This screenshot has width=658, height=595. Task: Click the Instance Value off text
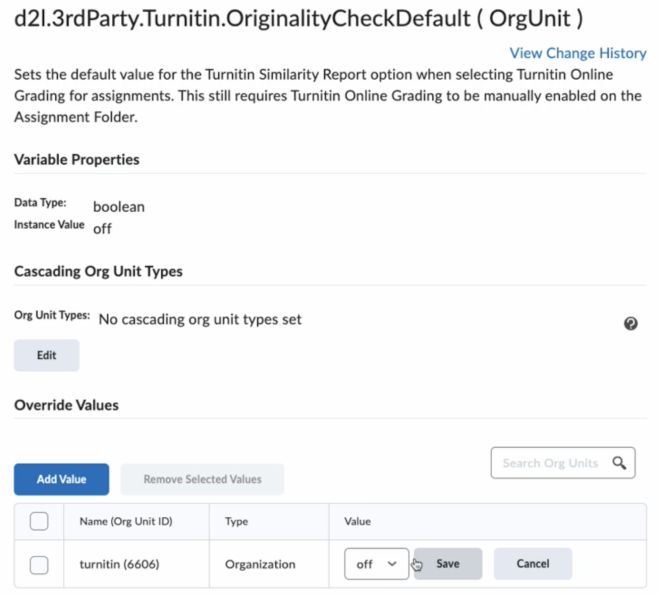[102, 229]
